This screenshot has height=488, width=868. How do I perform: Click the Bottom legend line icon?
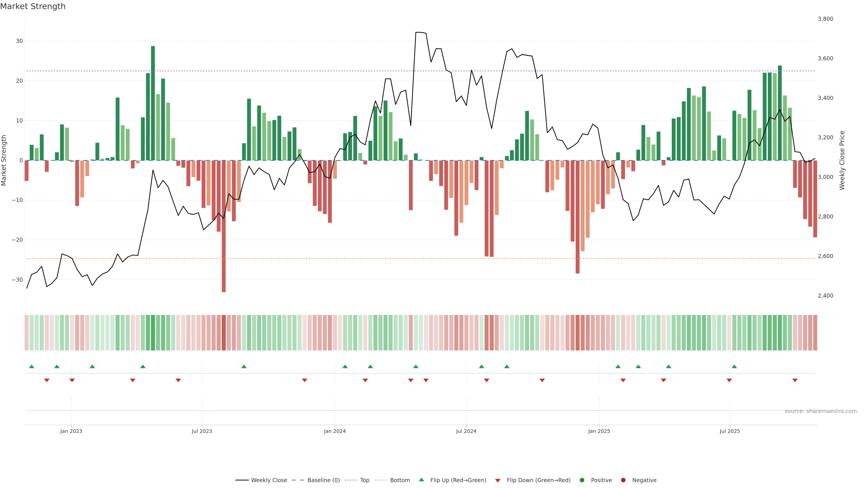point(381,480)
